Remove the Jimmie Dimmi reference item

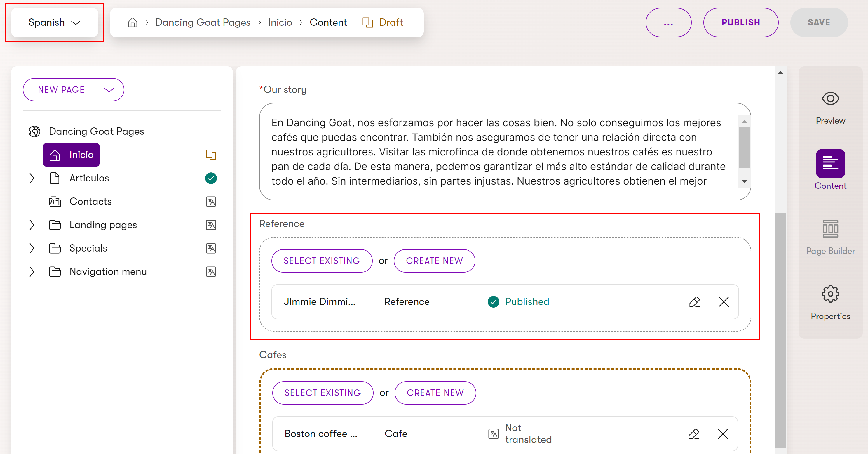[724, 301]
